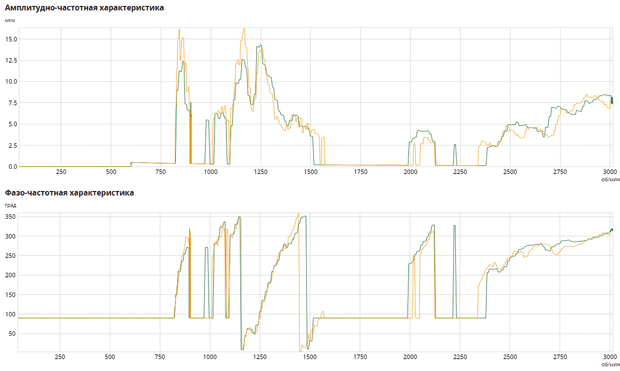Image resolution: width=620 pixels, height=371 pixels.
Task: Select the 0.0 y-axis label
Action: (x=12, y=167)
